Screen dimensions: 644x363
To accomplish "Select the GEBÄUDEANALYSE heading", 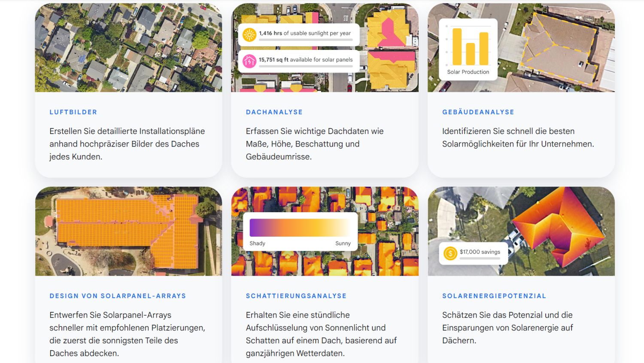I will pyautogui.click(x=478, y=112).
